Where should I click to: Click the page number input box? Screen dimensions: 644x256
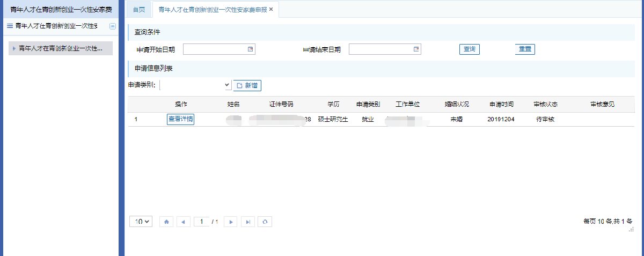[x=201, y=222]
